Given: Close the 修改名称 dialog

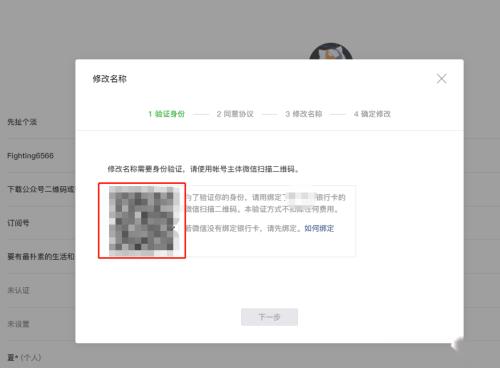Looking at the screenshot, I should click(442, 79).
